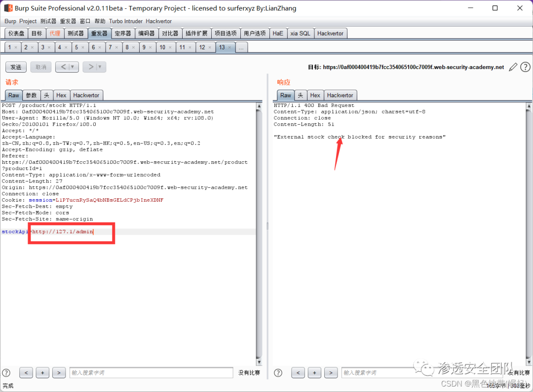Open the Turbo Intruder menu
This screenshot has width=533, height=392.
point(126,21)
